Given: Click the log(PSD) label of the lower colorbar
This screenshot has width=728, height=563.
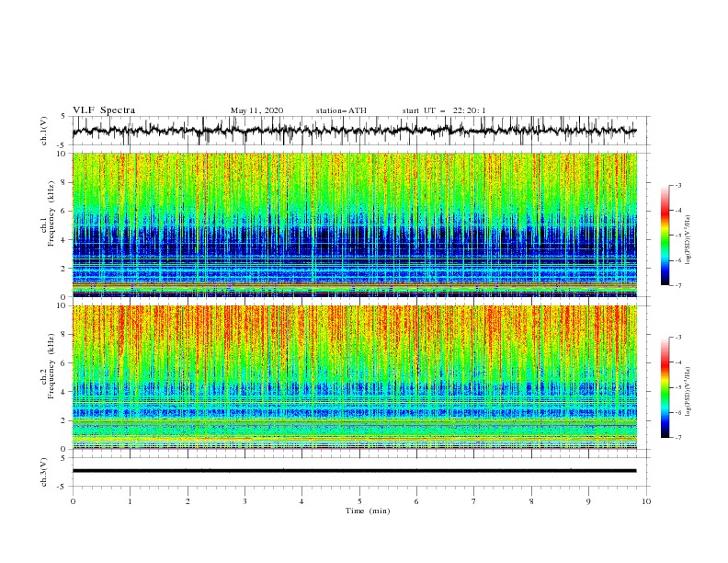Looking at the screenshot, I should (x=688, y=392).
